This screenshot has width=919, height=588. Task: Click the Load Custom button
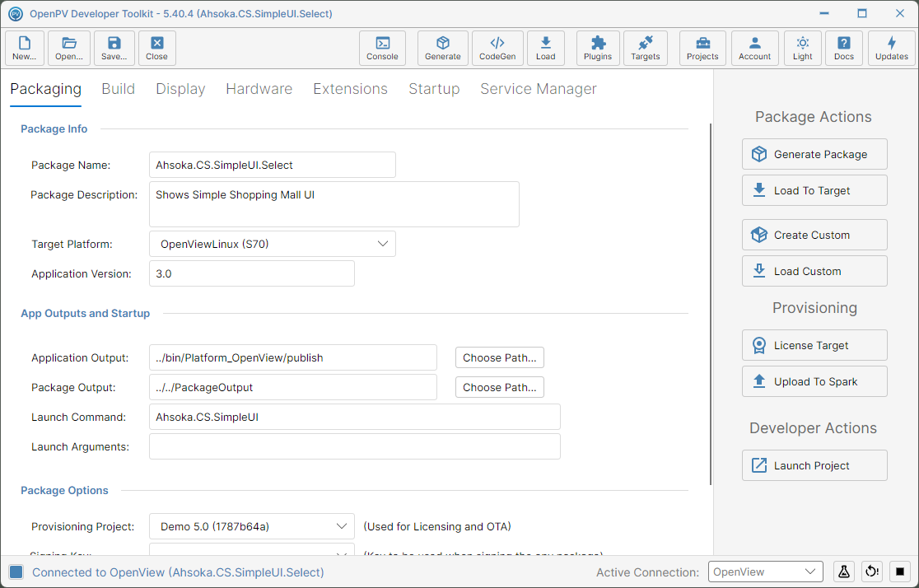814,272
